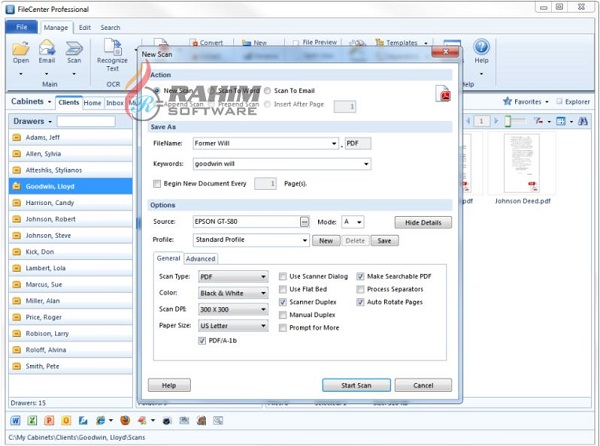This screenshot has width=600, height=446.
Task: Click the Favorites star icon
Action: click(507, 101)
